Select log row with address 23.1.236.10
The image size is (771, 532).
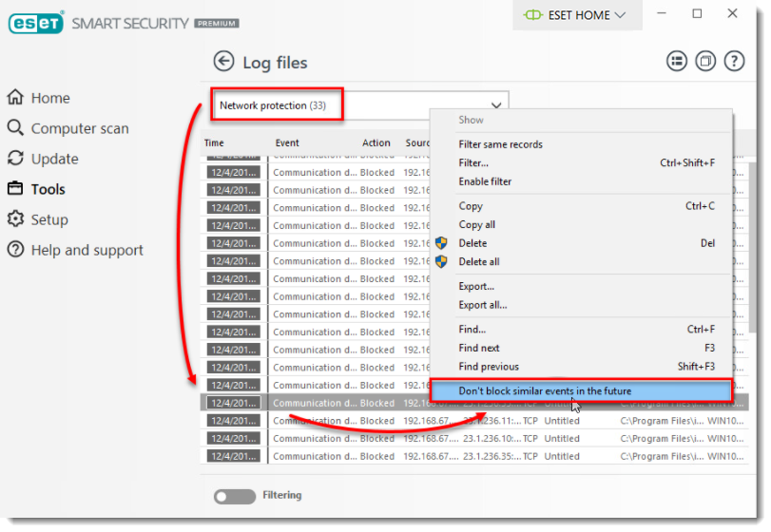point(474,439)
